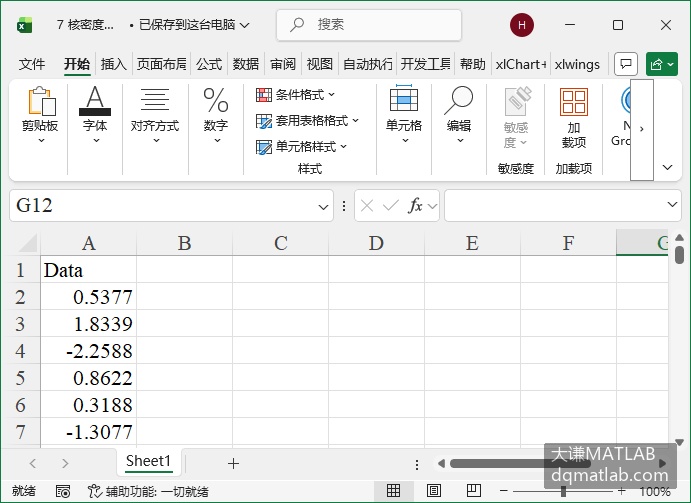Click the zoom in plus button
This screenshot has width=691, height=503.
[x=621, y=491]
